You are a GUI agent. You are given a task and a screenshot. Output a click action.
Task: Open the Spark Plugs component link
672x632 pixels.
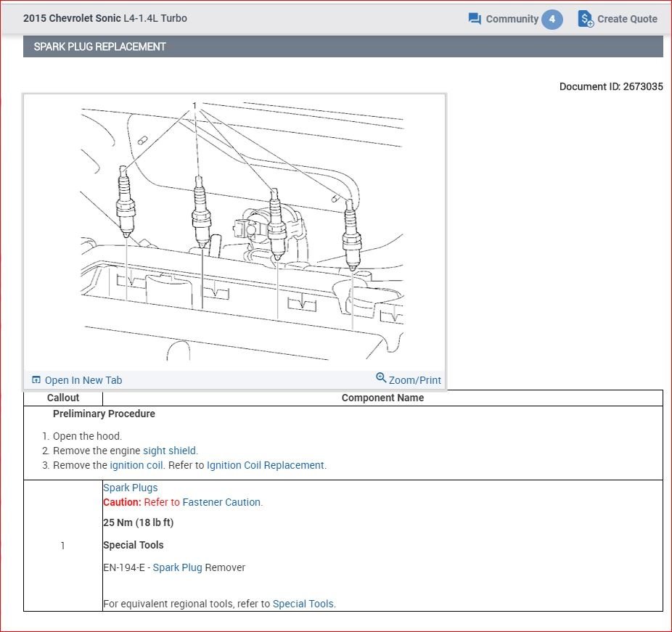pyautogui.click(x=131, y=488)
